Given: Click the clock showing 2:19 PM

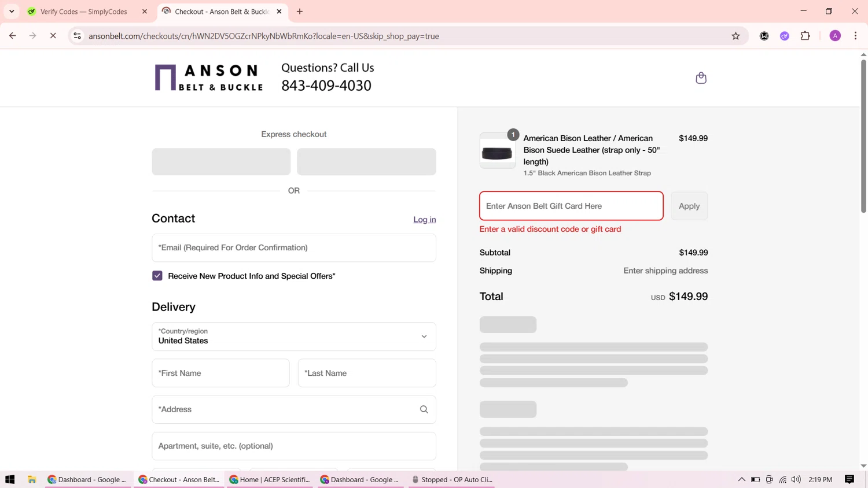Looking at the screenshot, I should pyautogui.click(x=821, y=479).
